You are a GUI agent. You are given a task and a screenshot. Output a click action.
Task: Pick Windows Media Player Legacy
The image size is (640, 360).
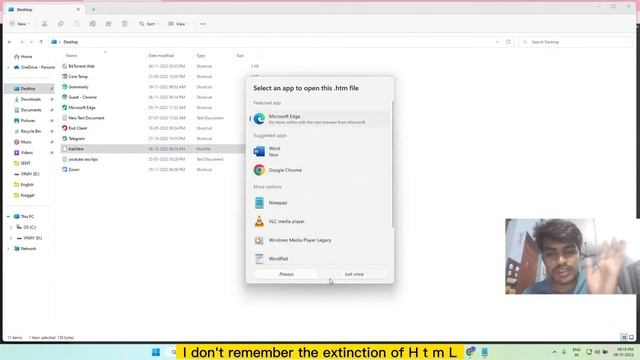319,240
